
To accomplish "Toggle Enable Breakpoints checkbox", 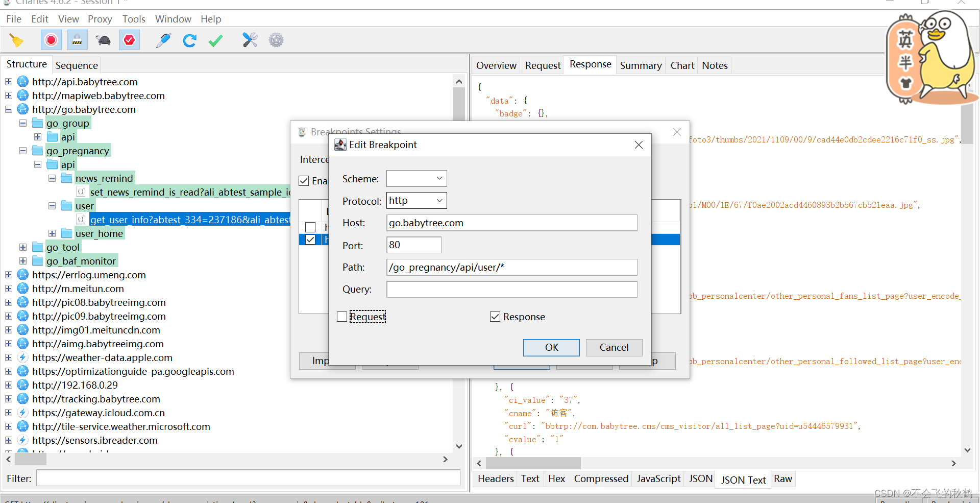I will pos(304,181).
